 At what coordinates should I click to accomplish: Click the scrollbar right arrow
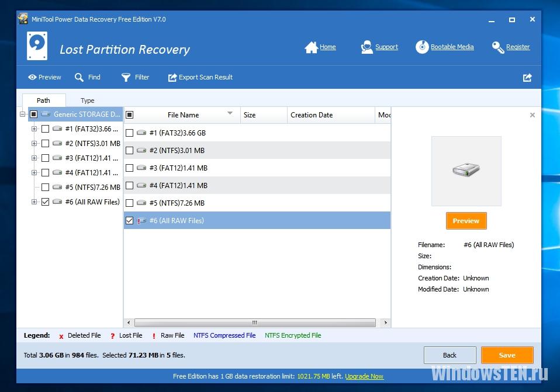[385, 322]
